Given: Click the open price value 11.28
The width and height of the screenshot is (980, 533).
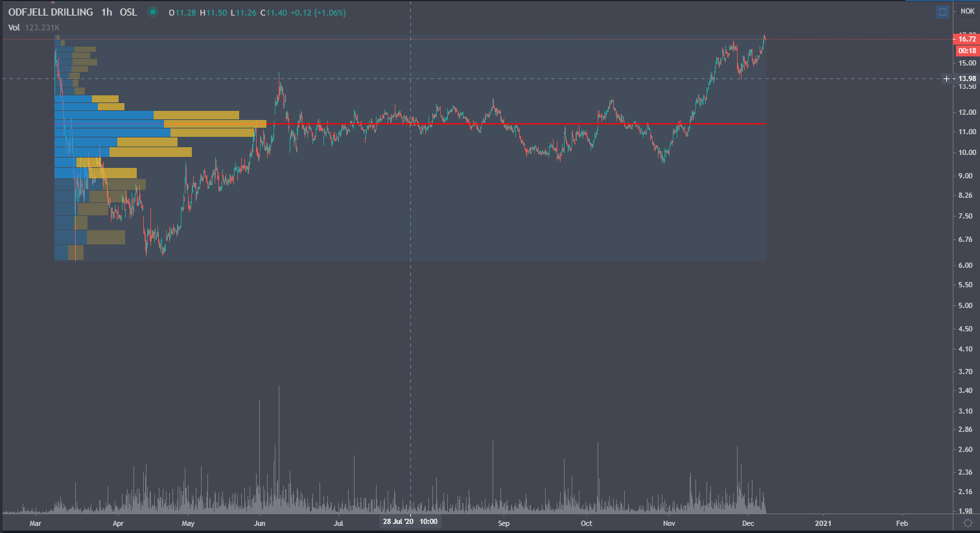Looking at the screenshot, I should pos(186,13).
